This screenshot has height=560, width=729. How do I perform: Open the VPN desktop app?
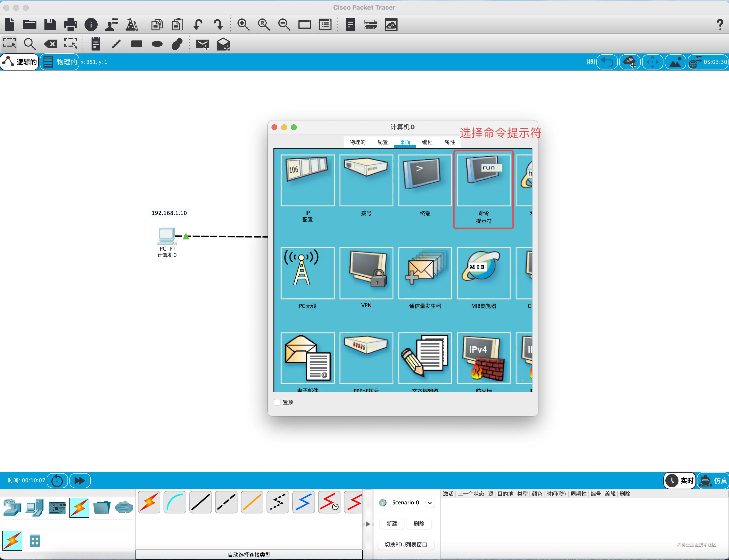(x=366, y=273)
